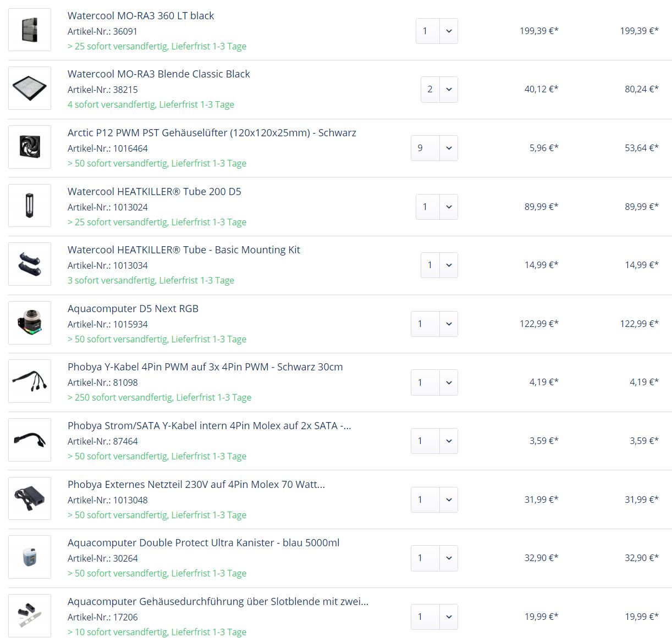Click the Aquacomputer Gehäusedurchführung product title
672x638 pixels.
tap(218, 601)
